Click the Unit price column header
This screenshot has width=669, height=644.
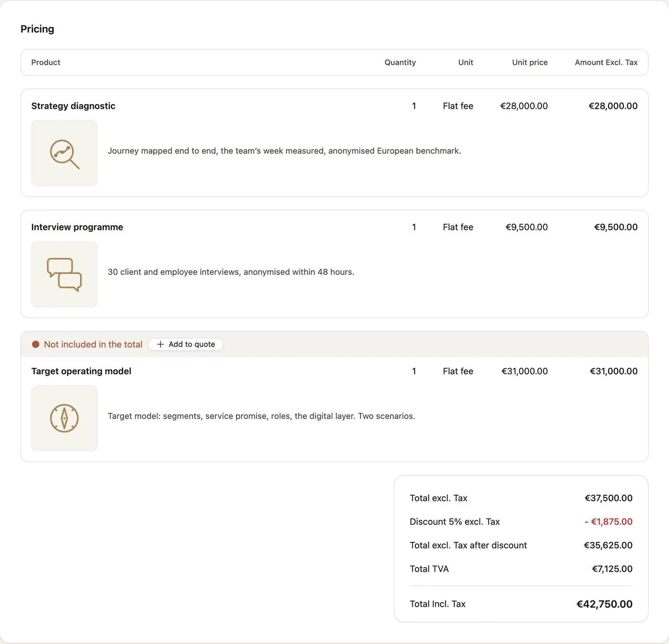pyautogui.click(x=530, y=63)
